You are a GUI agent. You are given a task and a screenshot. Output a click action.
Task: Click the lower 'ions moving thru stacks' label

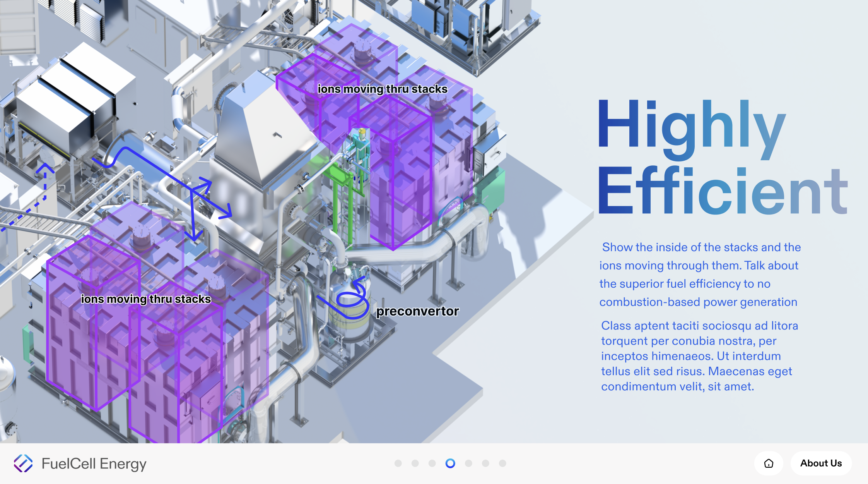(x=146, y=299)
